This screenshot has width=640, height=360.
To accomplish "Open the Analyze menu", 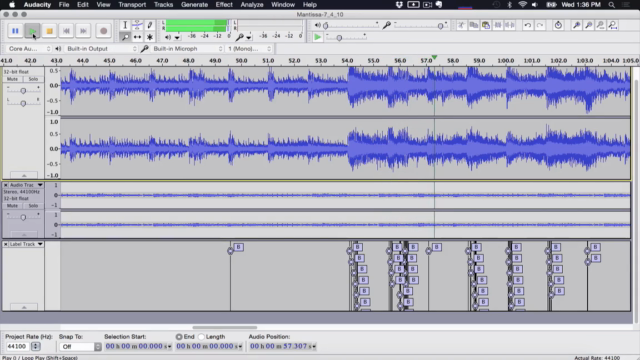I will 252,4.
